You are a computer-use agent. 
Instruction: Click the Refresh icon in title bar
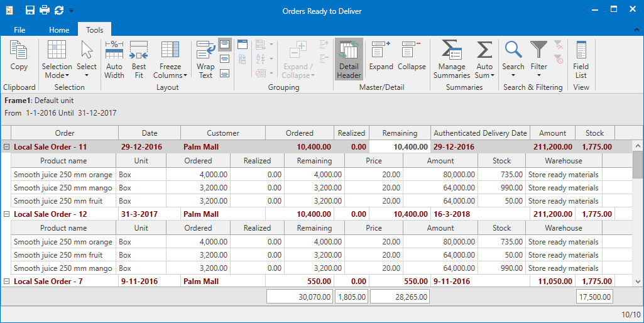point(59,10)
